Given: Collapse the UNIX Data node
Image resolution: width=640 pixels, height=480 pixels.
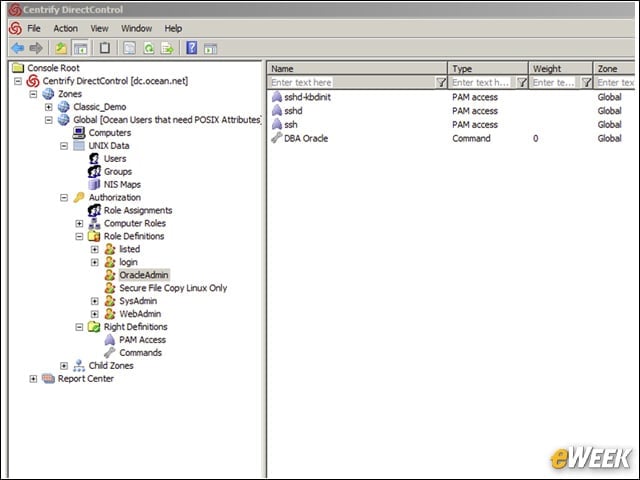Looking at the screenshot, I should click(64, 146).
